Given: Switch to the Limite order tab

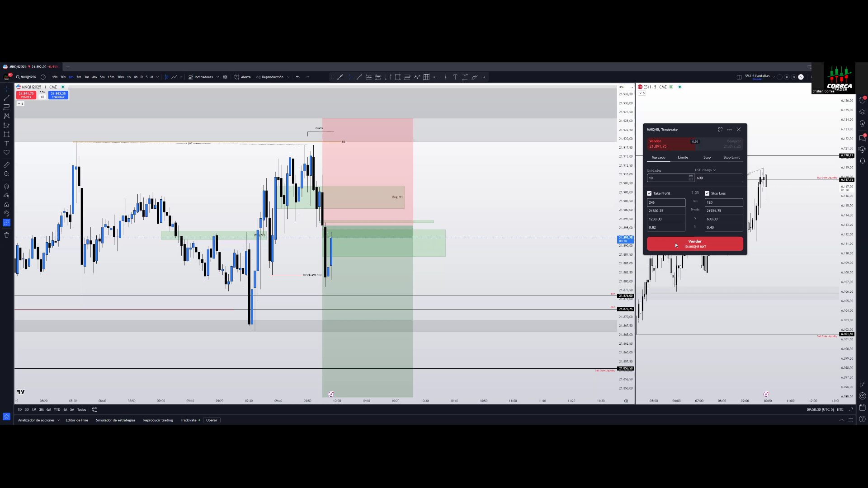Looking at the screenshot, I should pyautogui.click(x=683, y=158).
